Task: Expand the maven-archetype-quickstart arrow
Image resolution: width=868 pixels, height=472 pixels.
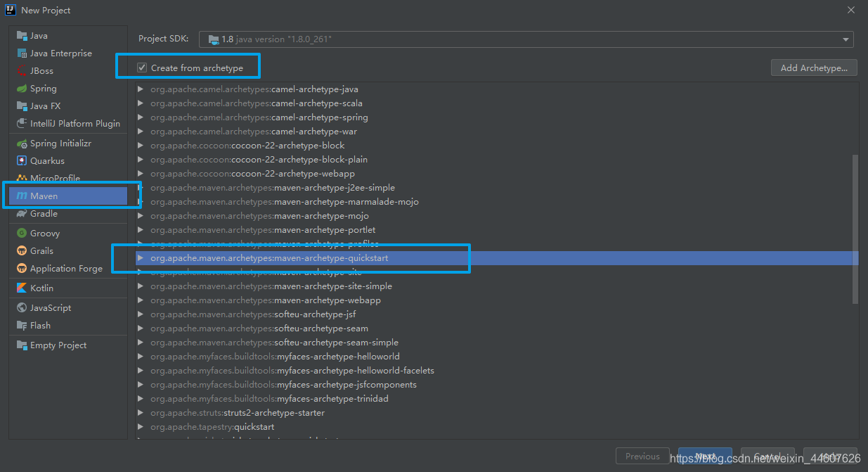Action: 141,258
